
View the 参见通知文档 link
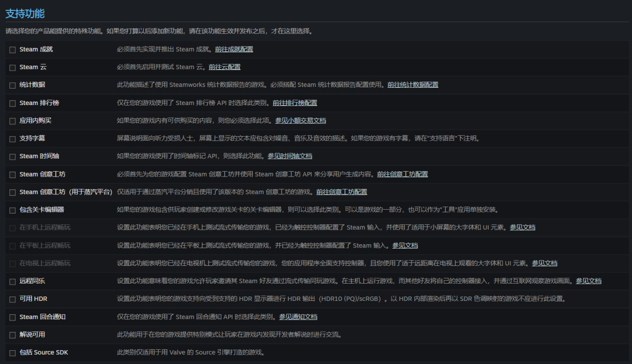298,317
